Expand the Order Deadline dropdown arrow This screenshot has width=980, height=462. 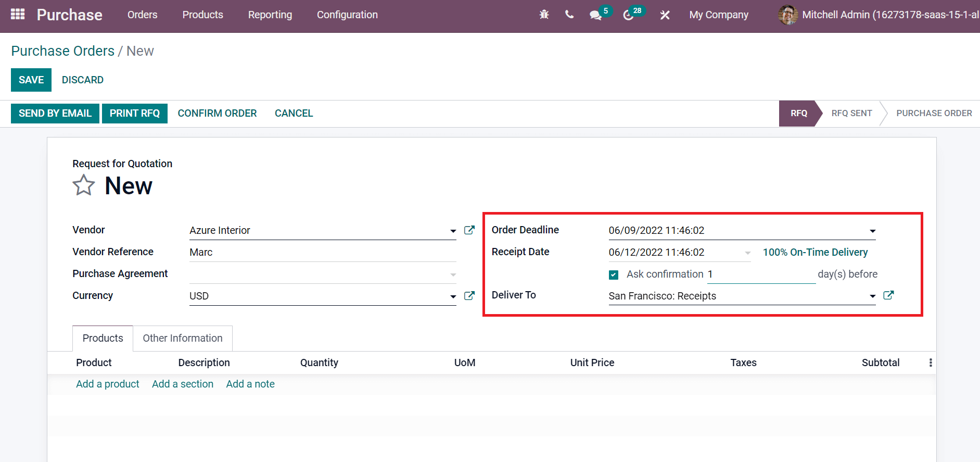coord(872,231)
